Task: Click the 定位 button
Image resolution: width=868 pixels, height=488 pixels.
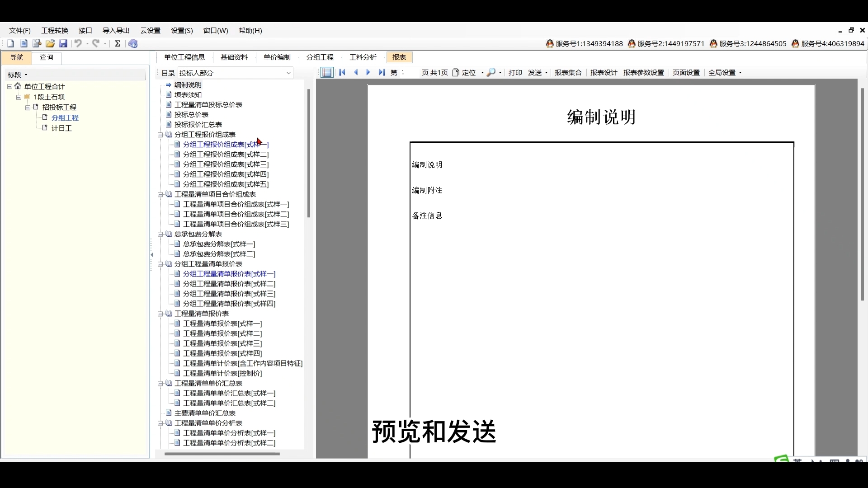Action: pos(469,73)
